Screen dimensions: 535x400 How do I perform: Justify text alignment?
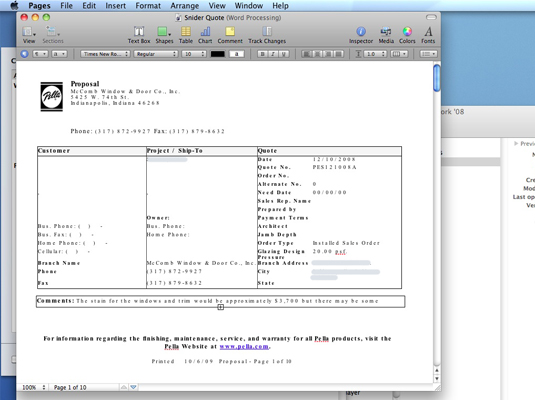point(339,54)
